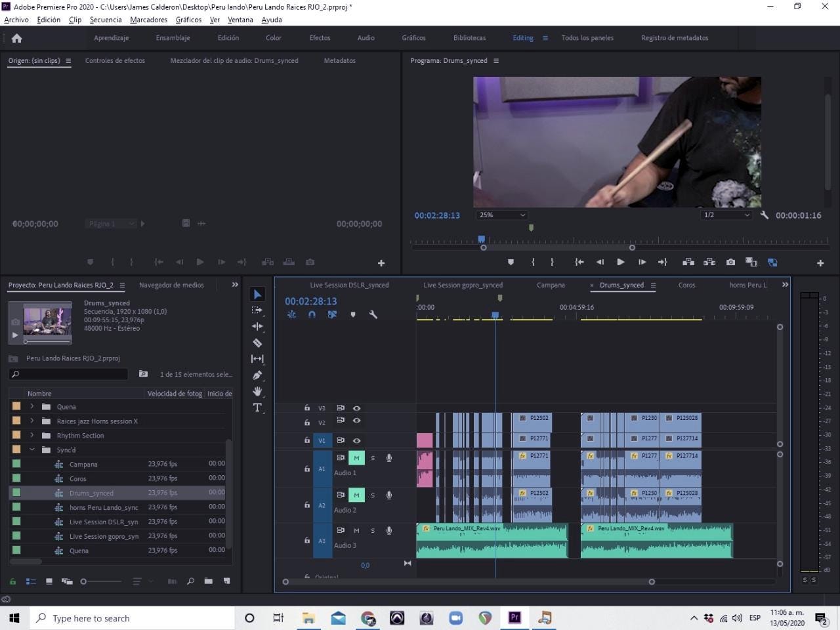Click New Bin icon in Project panel

(x=208, y=581)
